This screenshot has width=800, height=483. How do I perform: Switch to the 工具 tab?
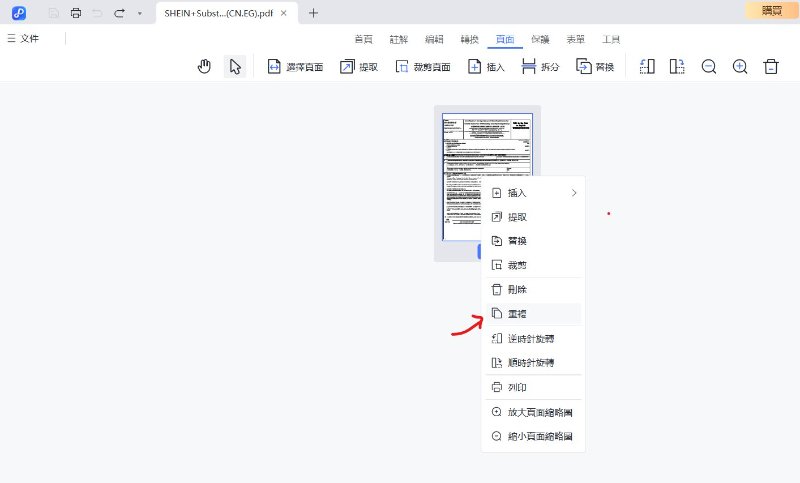611,39
